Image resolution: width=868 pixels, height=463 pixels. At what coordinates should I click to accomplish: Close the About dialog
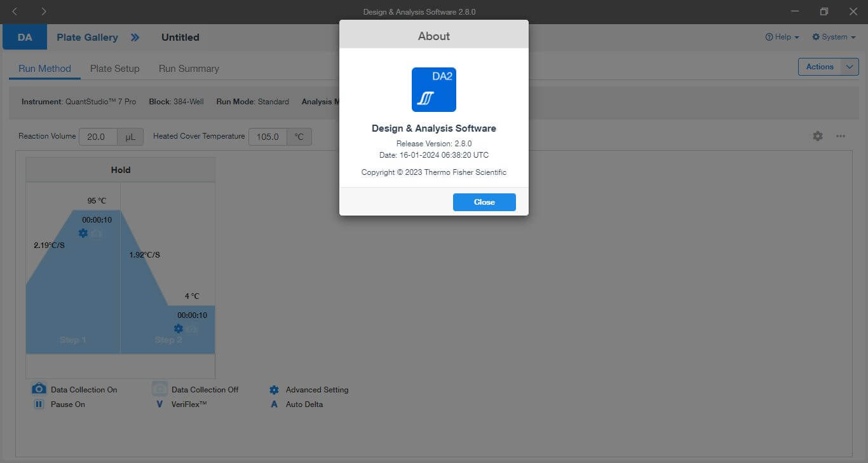pyautogui.click(x=484, y=202)
